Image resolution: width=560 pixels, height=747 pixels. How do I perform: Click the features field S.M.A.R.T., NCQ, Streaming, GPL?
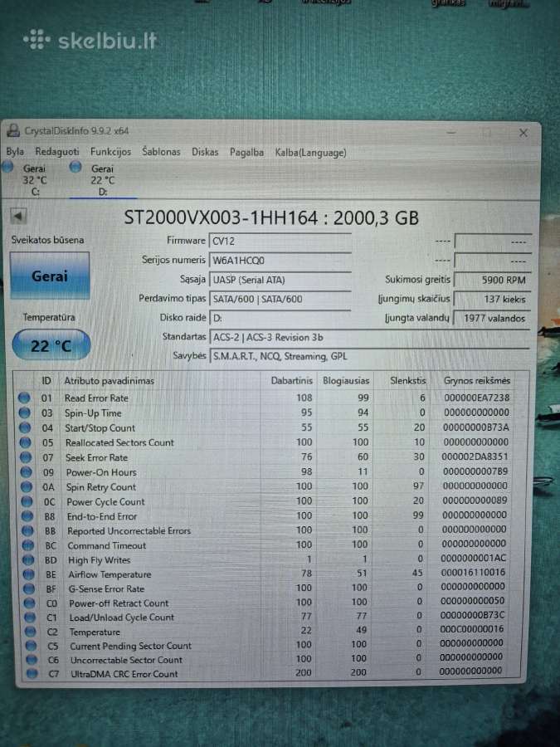(369, 356)
